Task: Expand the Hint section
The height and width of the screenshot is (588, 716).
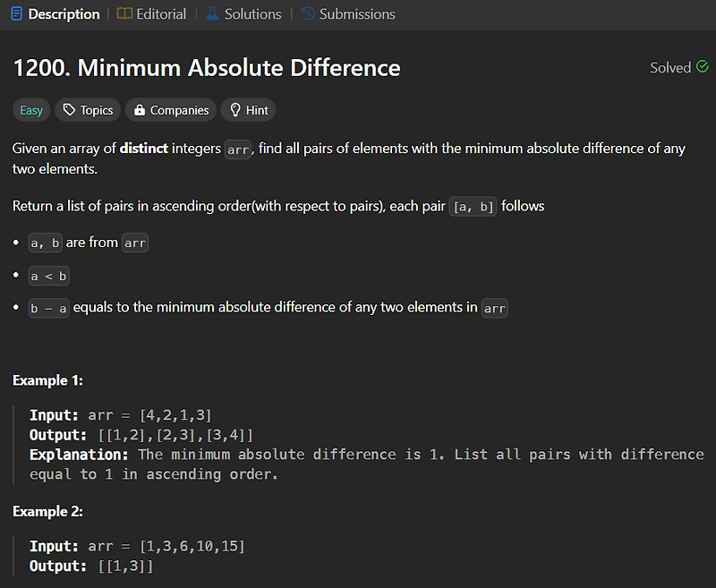Action: [249, 110]
